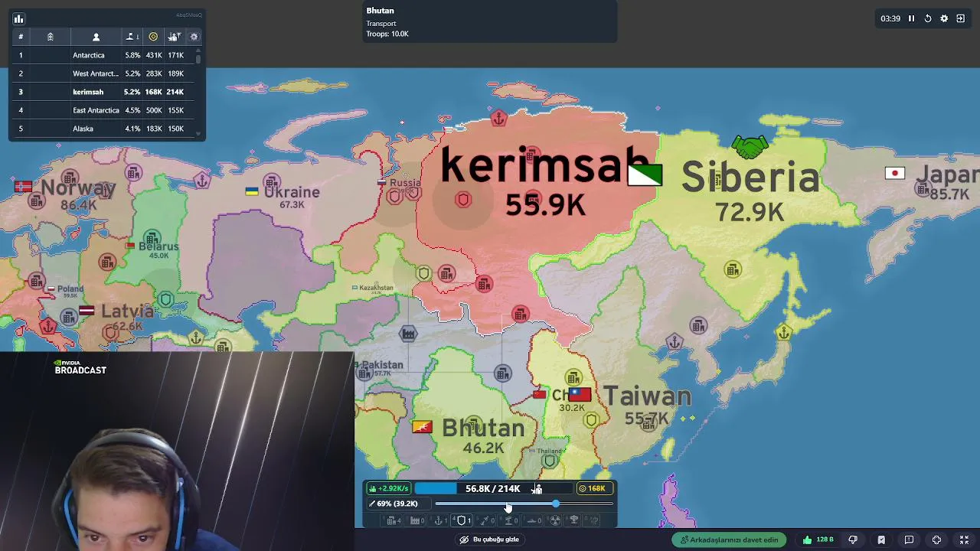The height and width of the screenshot is (551, 980).
Task: Select the Hydrogen Bomb mushroom icon
Action: click(x=574, y=520)
